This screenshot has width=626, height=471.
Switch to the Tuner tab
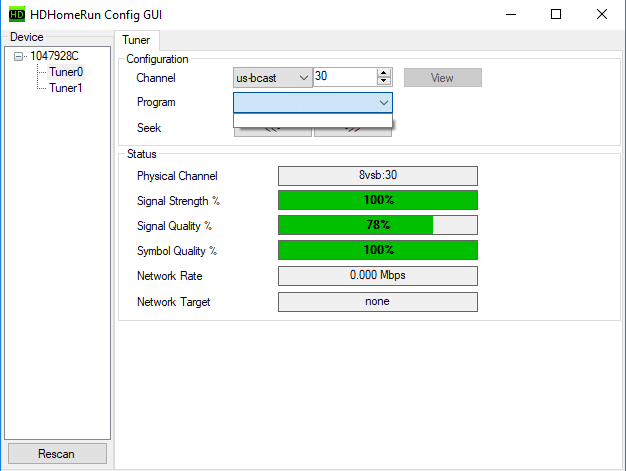[137, 40]
